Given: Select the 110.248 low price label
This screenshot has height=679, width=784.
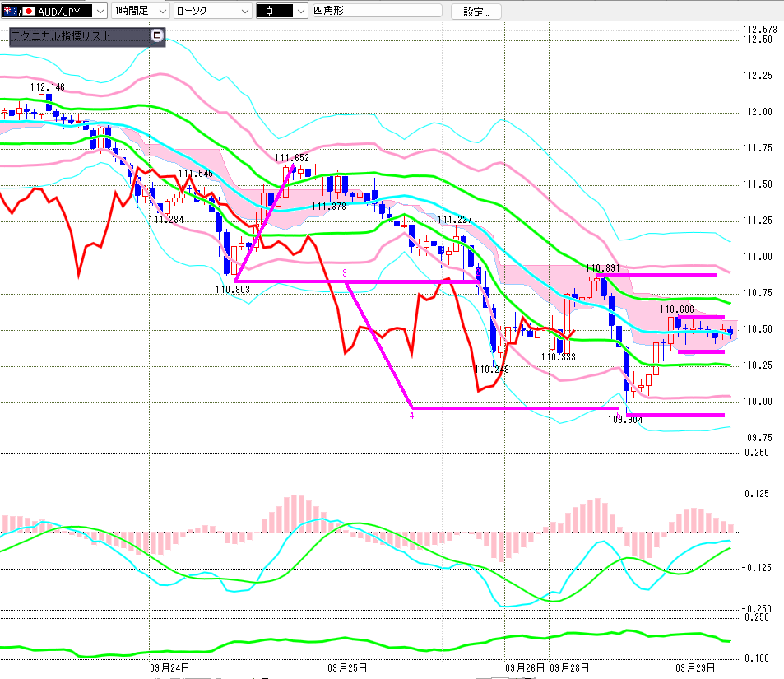Looking at the screenshot, I should (x=492, y=370).
